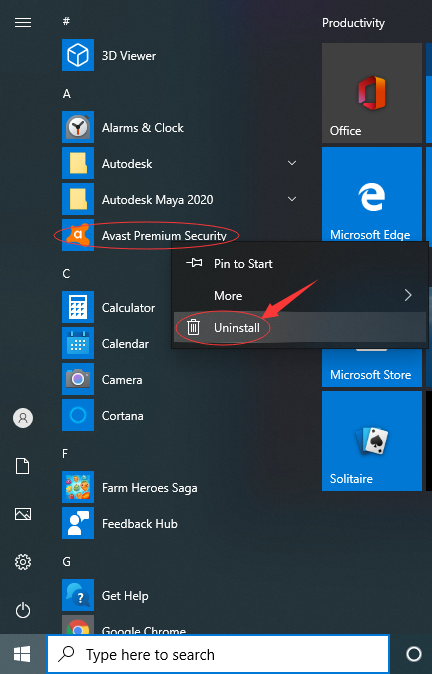Expand the More submenu arrow
Viewport: 432px width, 674px height.
point(408,295)
